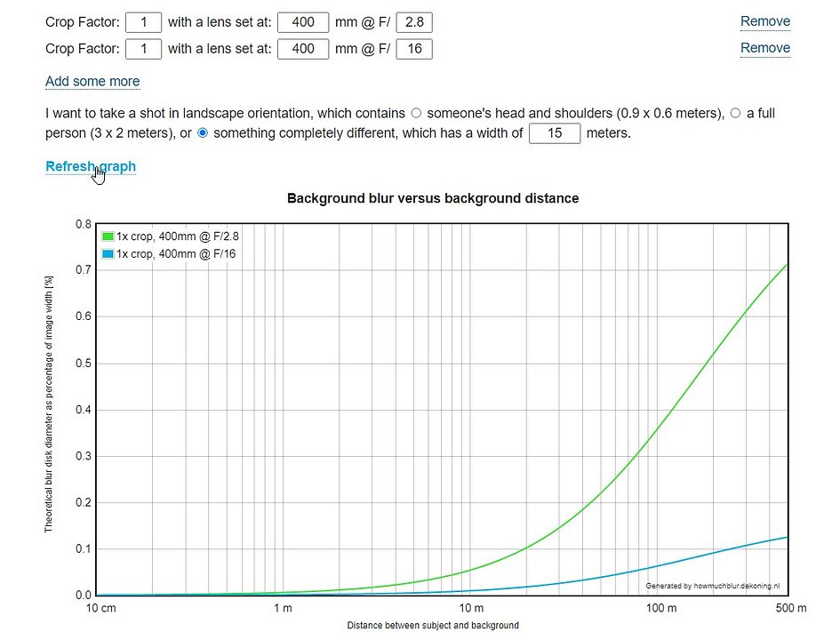This screenshot has width=840, height=640.
Task: Click the chart title Background blur versus background distance
Action: [x=433, y=198]
